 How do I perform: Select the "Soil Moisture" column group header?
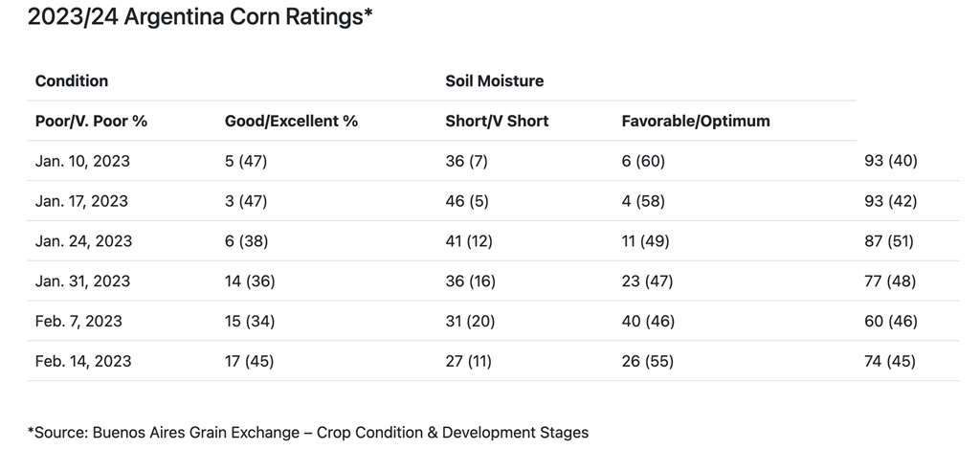click(495, 80)
